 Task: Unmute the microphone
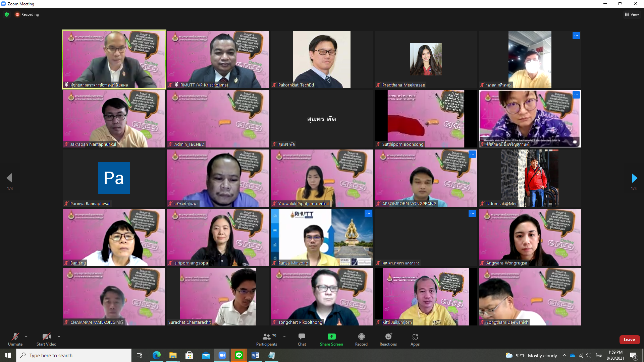tap(15, 339)
